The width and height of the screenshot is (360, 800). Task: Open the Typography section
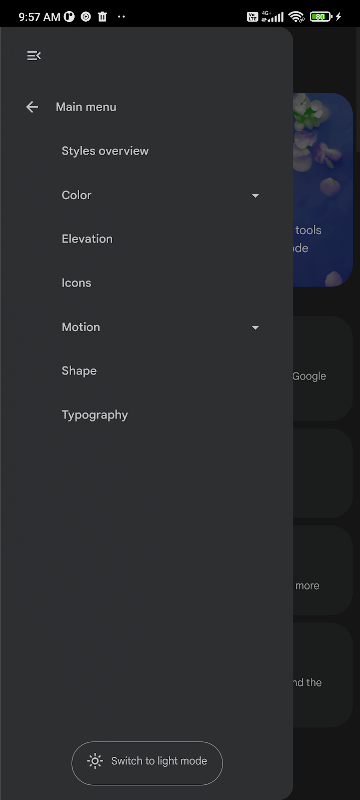tap(95, 415)
